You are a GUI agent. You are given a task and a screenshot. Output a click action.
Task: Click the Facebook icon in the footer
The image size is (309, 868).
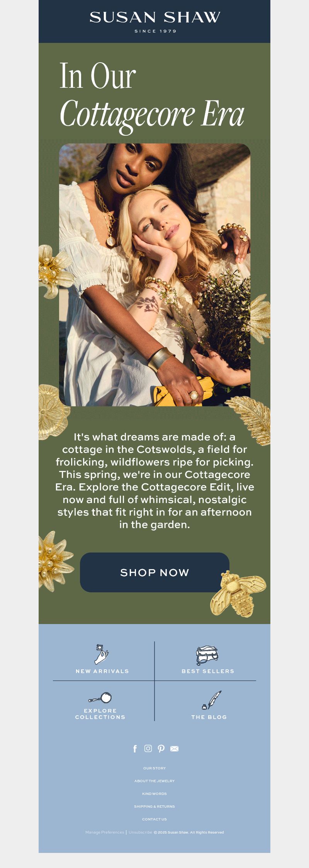click(135, 749)
